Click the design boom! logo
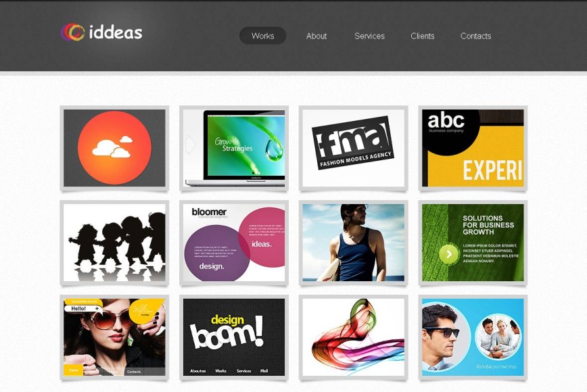The image size is (587, 392). click(x=226, y=331)
